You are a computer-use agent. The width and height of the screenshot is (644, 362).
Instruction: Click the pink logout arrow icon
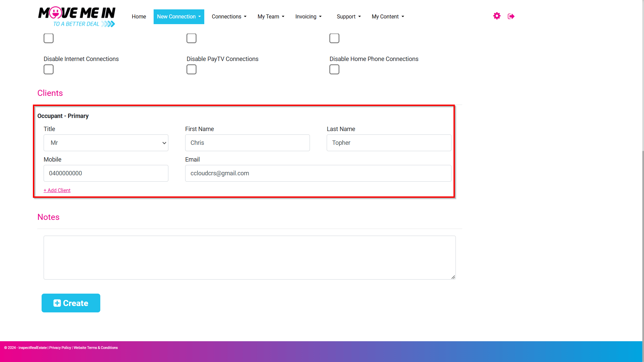(511, 16)
